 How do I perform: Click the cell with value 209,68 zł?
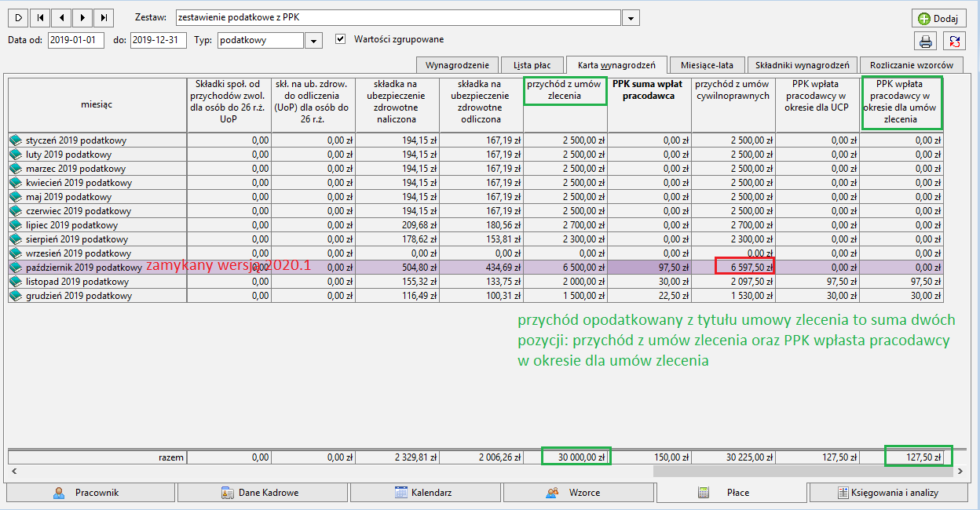[397, 225]
